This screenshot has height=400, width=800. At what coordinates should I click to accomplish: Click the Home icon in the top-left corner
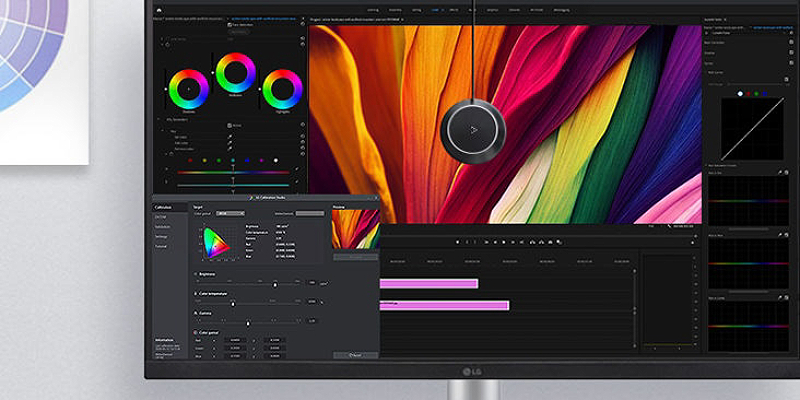[x=159, y=8]
